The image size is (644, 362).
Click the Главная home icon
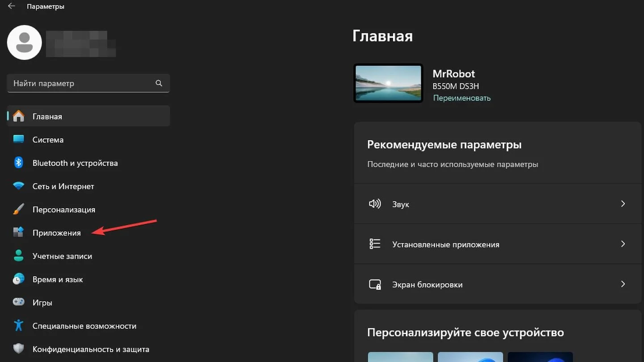(18, 116)
